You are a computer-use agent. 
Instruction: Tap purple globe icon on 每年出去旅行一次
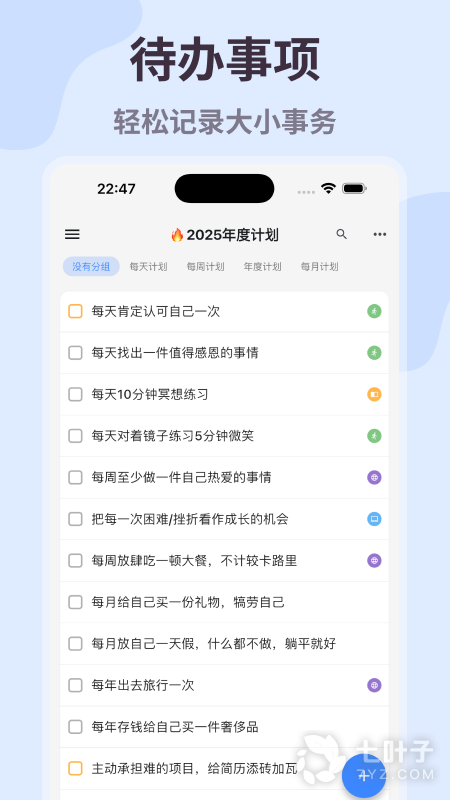(374, 685)
